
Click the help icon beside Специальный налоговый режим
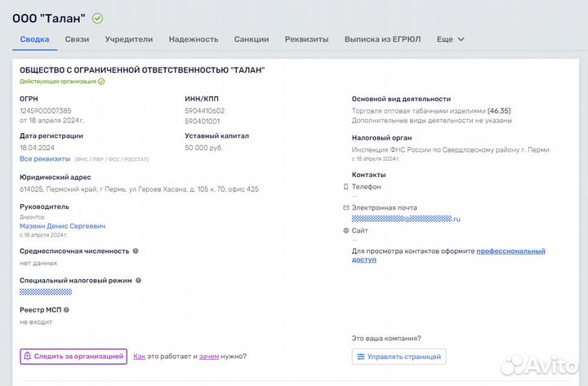(x=139, y=281)
